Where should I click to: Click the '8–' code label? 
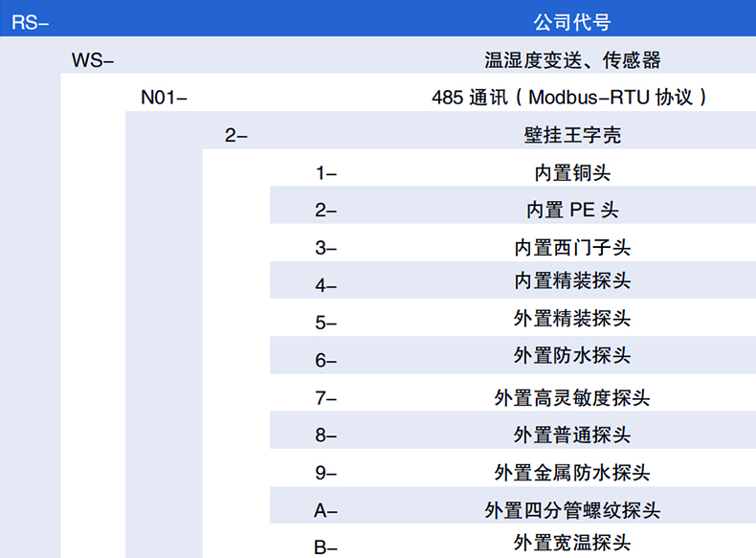326,435
